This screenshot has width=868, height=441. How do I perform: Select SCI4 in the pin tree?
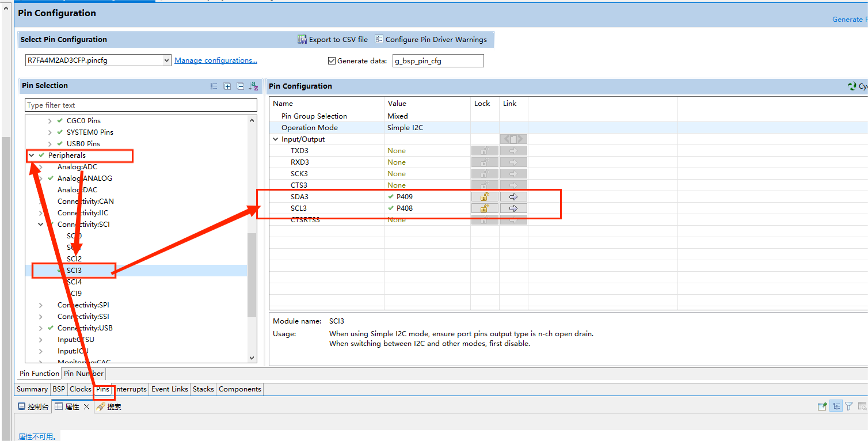[x=74, y=282]
